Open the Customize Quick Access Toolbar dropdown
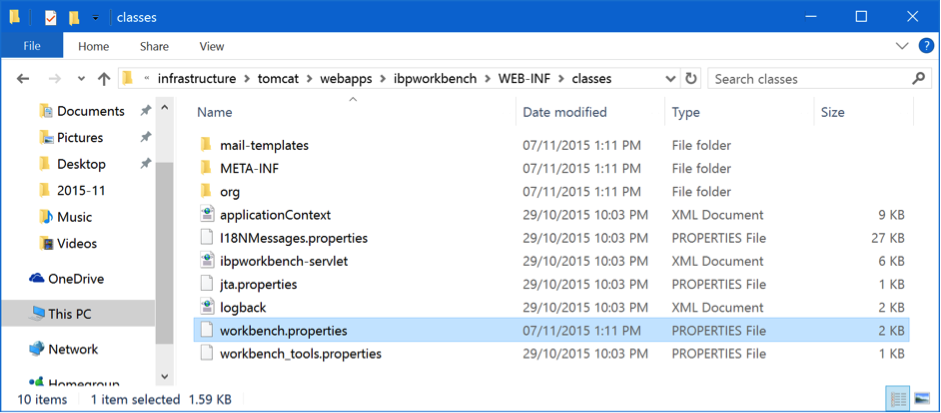This screenshot has height=413, width=941. point(95,18)
